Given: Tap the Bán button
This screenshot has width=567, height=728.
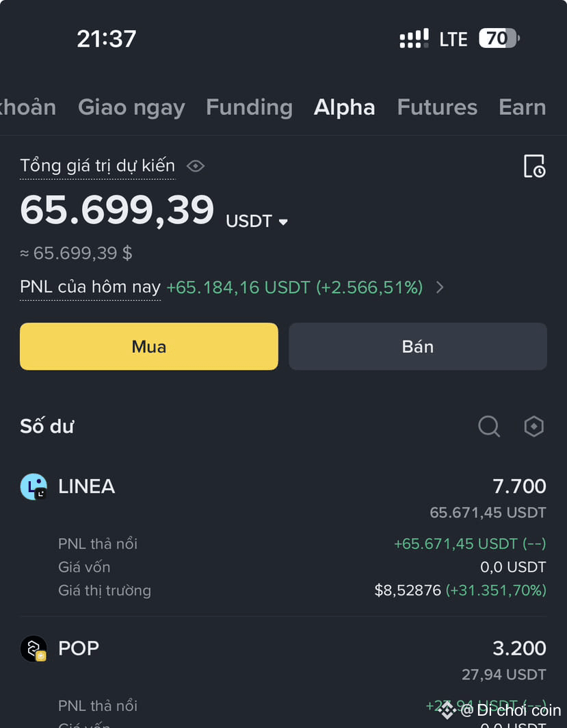Looking at the screenshot, I should point(418,347).
